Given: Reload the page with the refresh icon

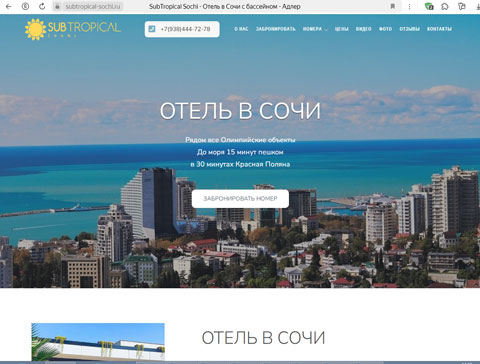Looking at the screenshot, I should [42, 6].
